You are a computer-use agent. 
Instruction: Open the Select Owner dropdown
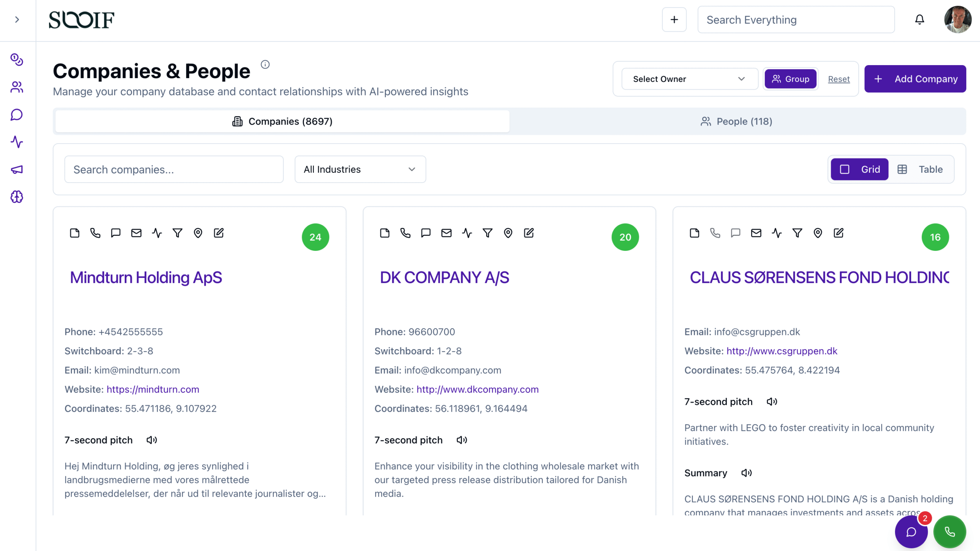(x=689, y=79)
